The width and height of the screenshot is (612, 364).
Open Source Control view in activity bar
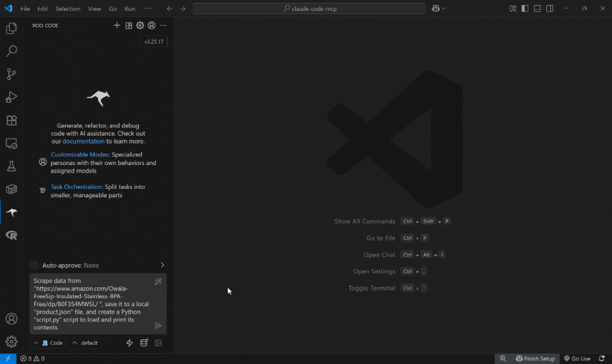click(11, 74)
